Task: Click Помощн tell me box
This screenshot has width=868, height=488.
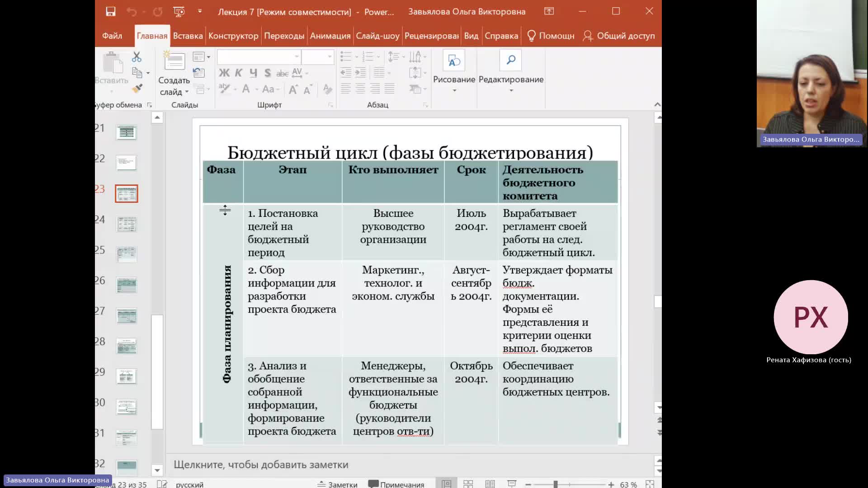Action: click(551, 36)
